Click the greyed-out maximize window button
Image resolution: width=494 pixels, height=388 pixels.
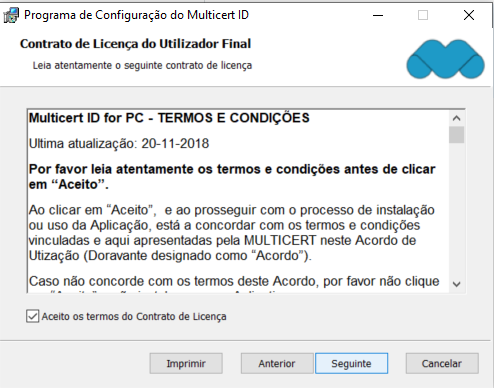tap(423, 15)
